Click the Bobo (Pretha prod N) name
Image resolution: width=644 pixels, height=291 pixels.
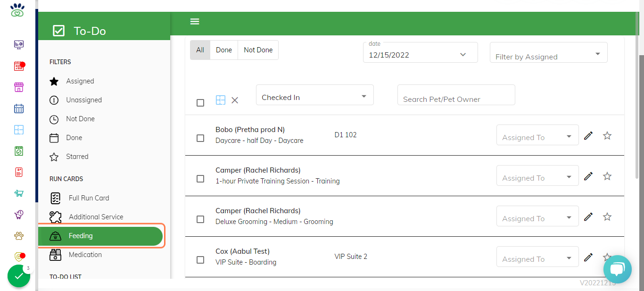(x=250, y=130)
